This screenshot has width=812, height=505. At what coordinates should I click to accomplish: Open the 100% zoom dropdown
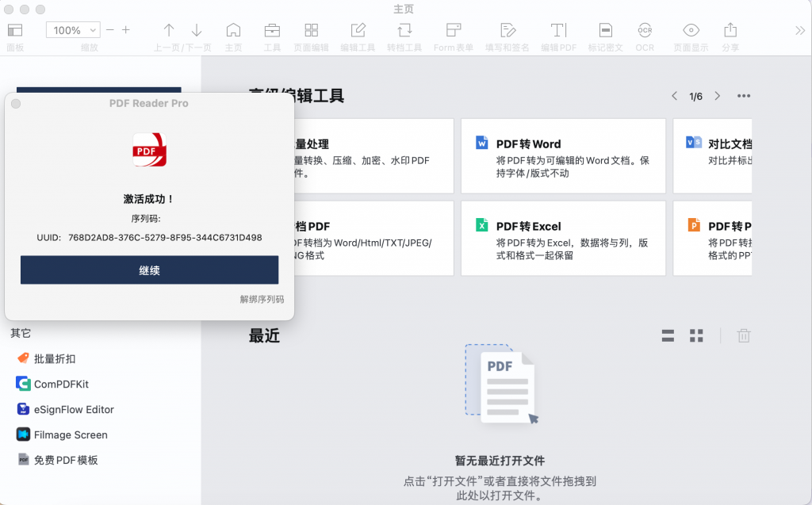pos(72,29)
